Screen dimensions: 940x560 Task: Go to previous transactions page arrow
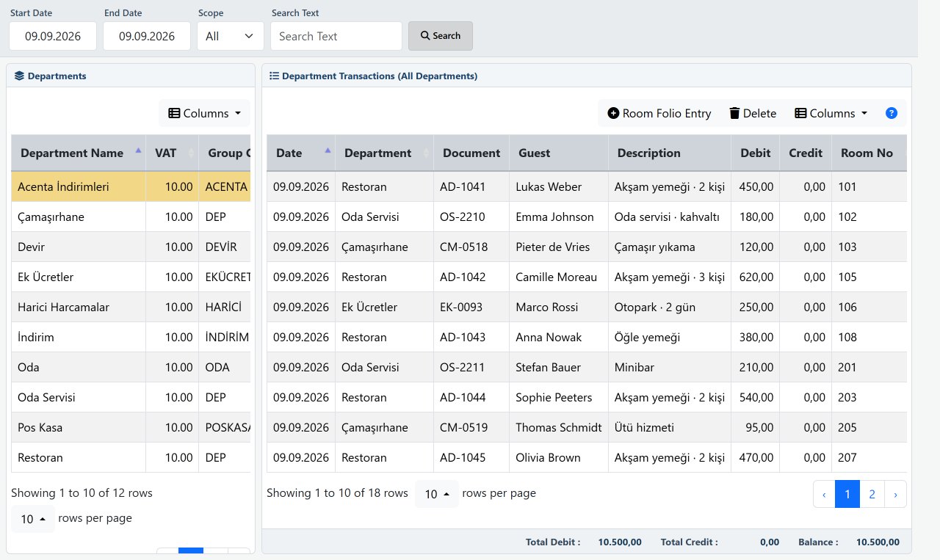(824, 494)
